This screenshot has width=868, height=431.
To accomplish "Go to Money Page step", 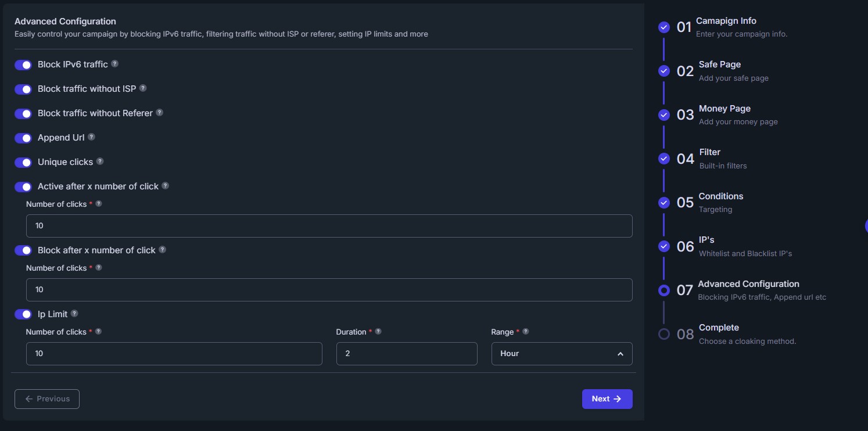I will [724, 109].
